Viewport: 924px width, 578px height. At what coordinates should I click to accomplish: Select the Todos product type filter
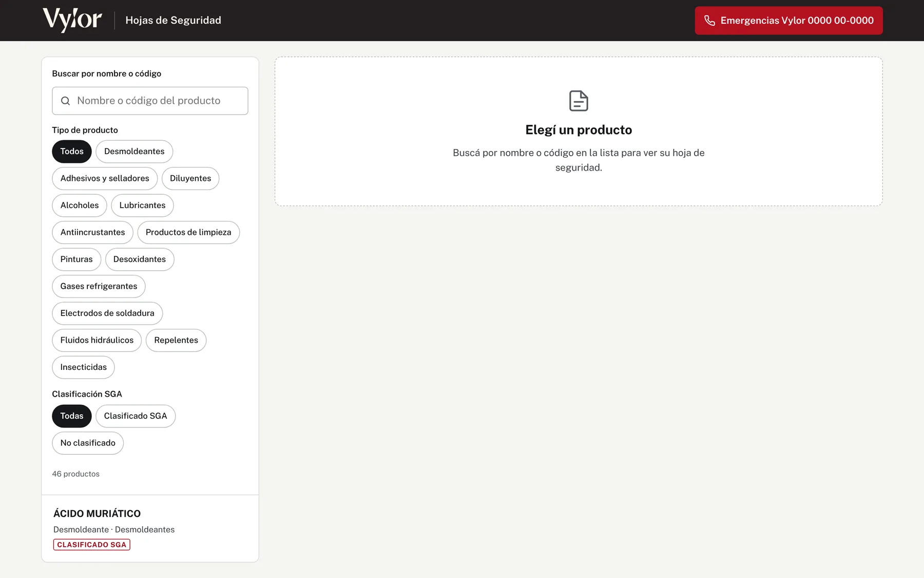pyautogui.click(x=72, y=152)
